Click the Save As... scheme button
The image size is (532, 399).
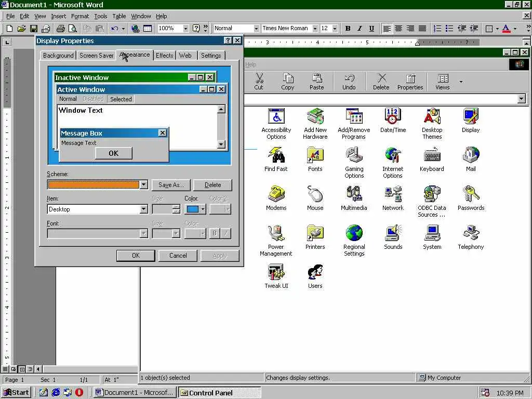click(x=171, y=185)
